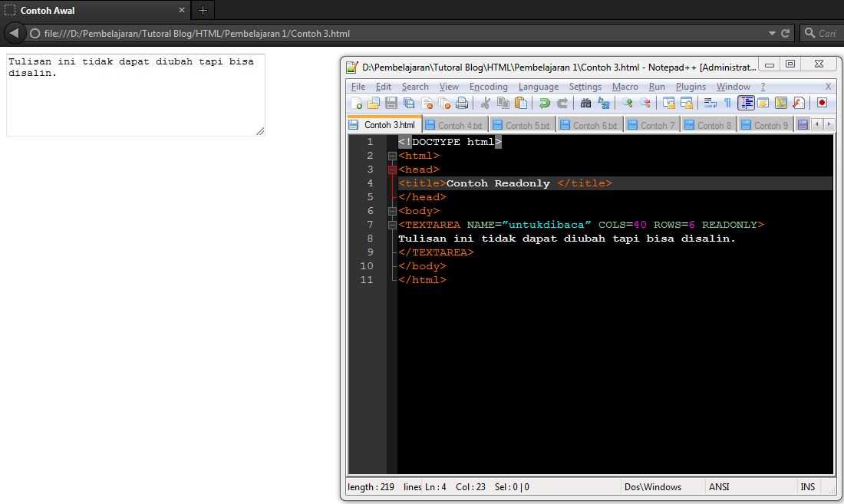
Task: Switch to the Contoh 9 tab
Action: click(x=766, y=125)
